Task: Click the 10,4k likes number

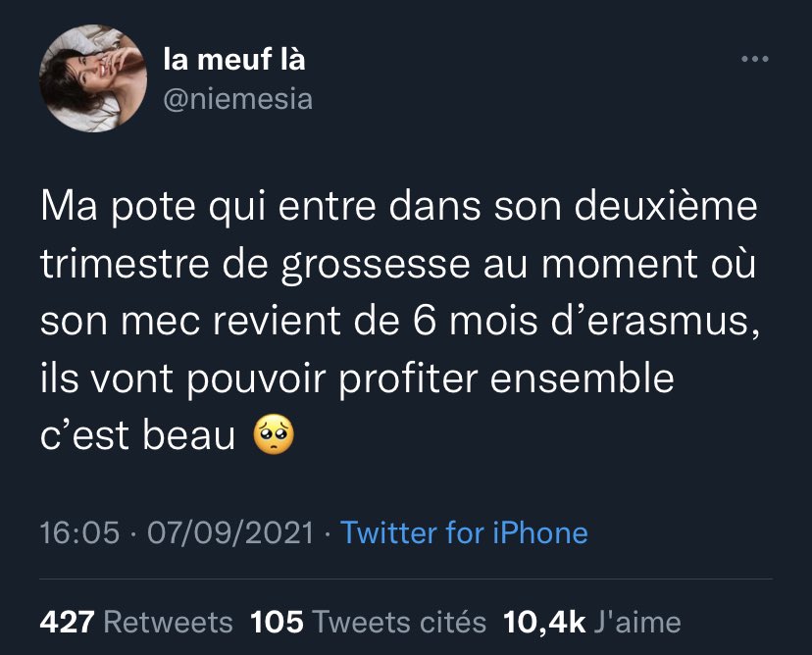Action: [x=543, y=622]
